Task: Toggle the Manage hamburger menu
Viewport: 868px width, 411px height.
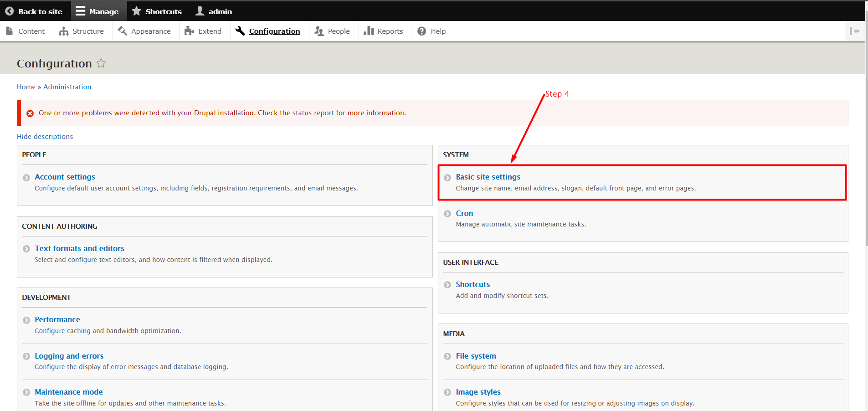Action: (x=80, y=11)
